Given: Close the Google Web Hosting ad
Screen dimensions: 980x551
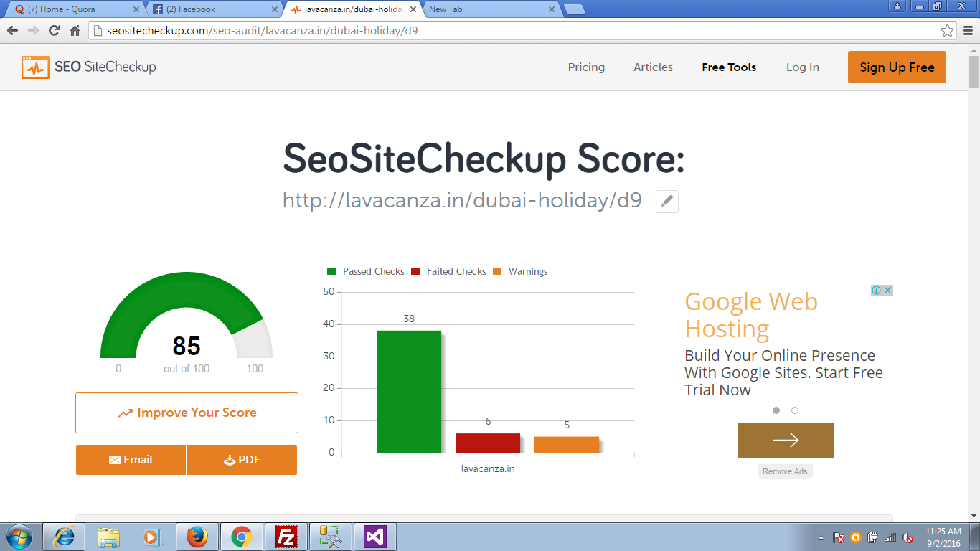Looking at the screenshot, I should (x=887, y=291).
